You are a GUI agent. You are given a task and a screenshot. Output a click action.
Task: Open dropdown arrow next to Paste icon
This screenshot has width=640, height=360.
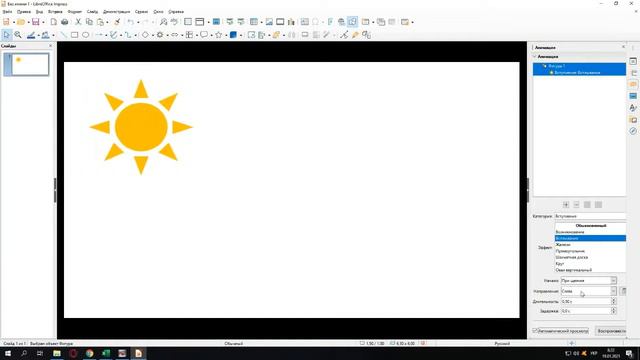pos(107,22)
